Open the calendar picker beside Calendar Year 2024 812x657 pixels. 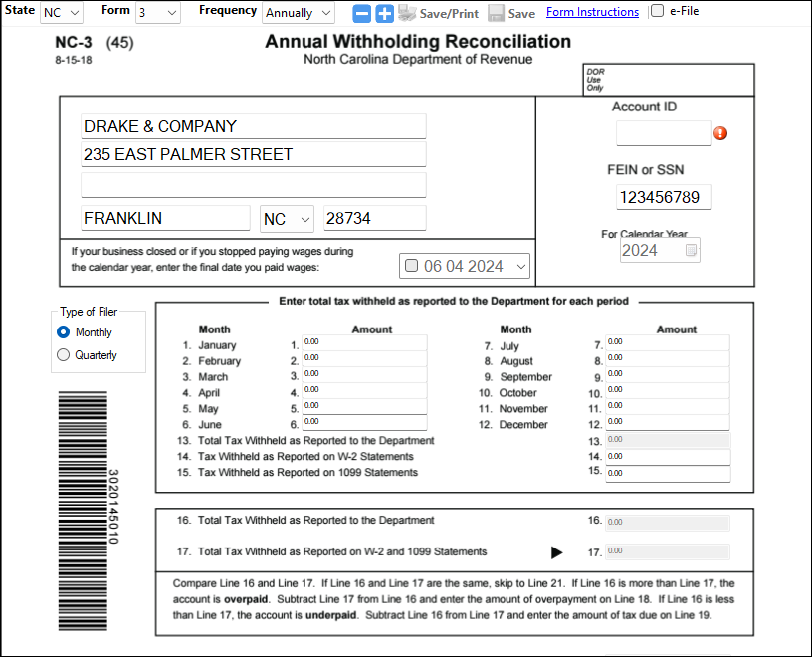692,250
